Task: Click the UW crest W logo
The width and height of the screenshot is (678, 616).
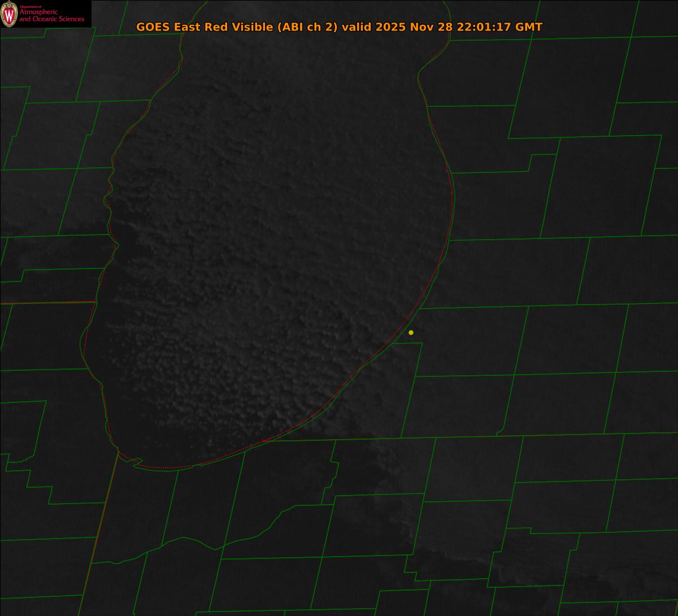Action: pyautogui.click(x=9, y=14)
